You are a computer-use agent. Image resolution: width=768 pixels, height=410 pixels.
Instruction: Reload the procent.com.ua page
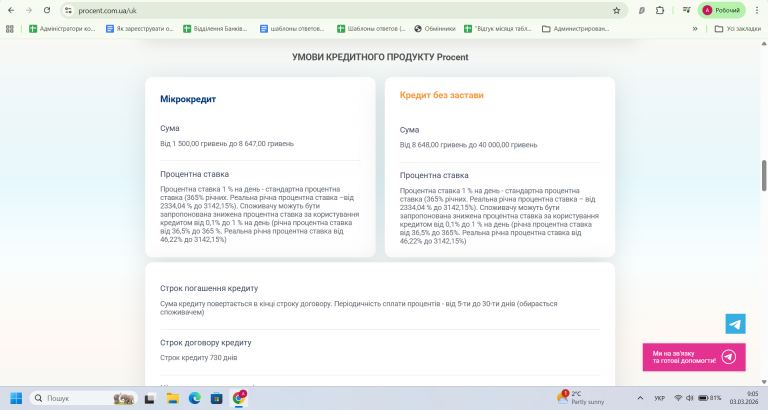47,10
